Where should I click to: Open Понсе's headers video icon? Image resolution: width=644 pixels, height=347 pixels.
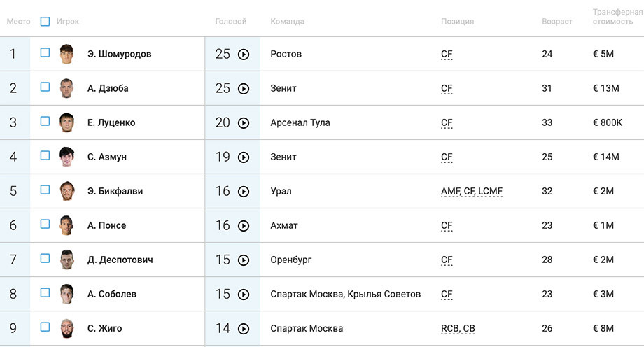point(244,226)
